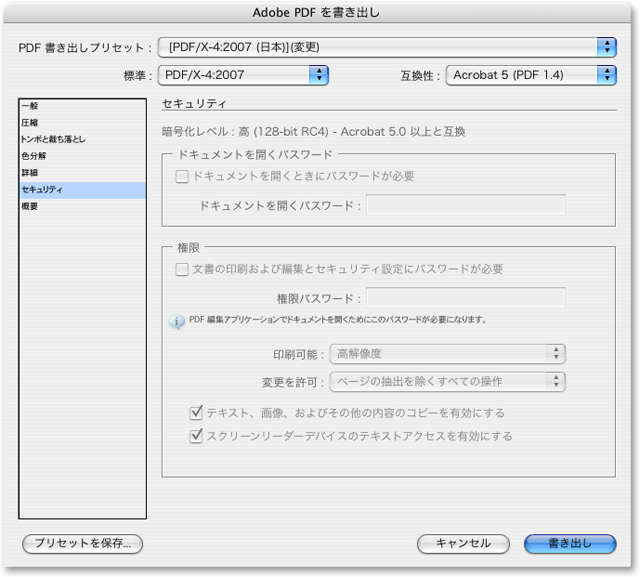Enable 文書の印刷および編集 password requirement checkbox
640x577 pixels.
(x=182, y=269)
